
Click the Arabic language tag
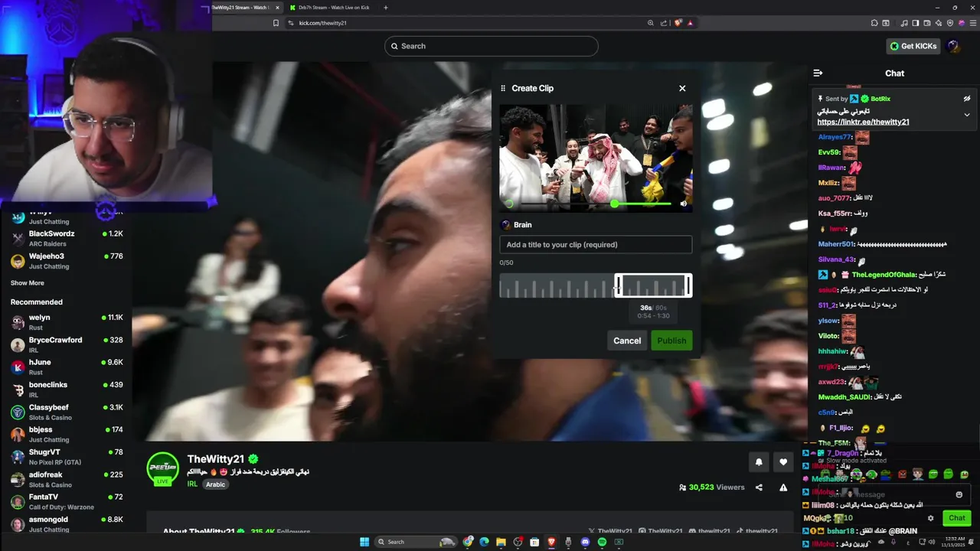[x=216, y=484]
